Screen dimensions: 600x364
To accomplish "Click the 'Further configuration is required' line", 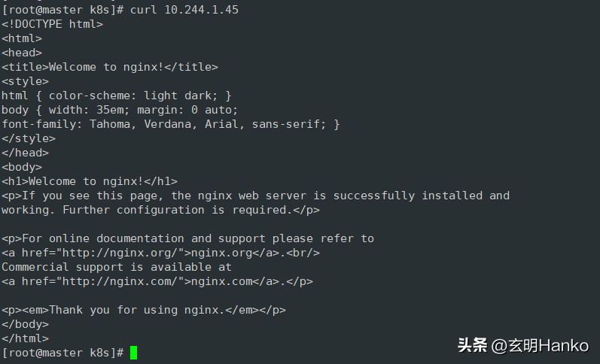I will click(160, 210).
